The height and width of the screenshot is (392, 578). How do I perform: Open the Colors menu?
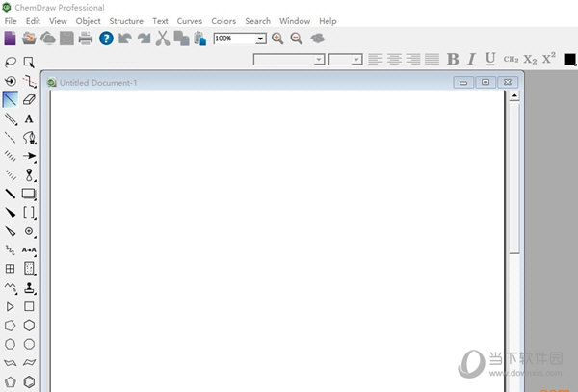[223, 21]
